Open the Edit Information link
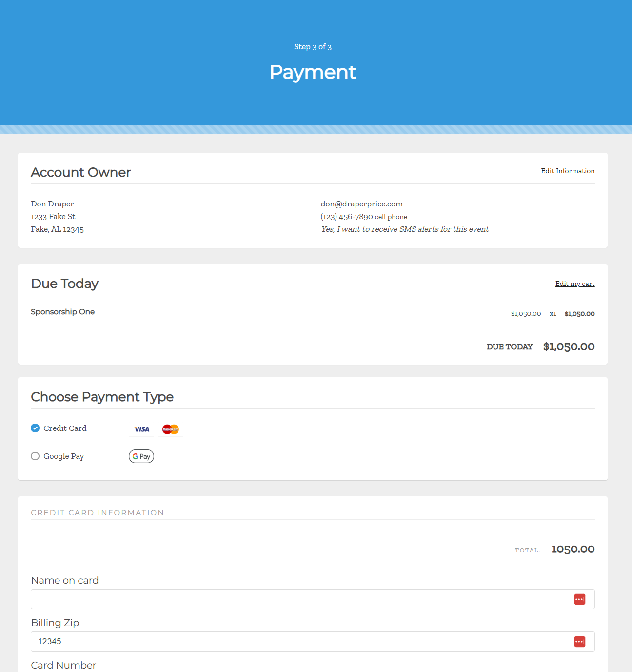Screen dimensions: 632x672 click(x=568, y=171)
